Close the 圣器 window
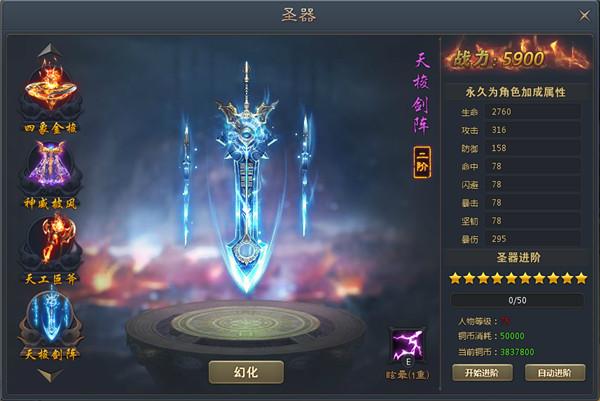 click(584, 16)
